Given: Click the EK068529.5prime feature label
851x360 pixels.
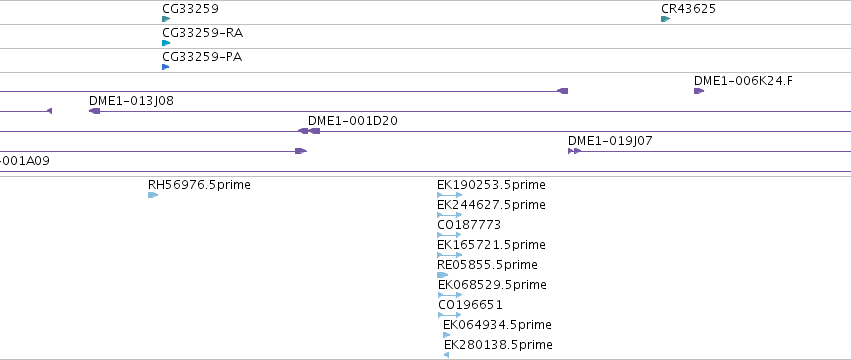Looking at the screenshot, I should pos(492,285).
